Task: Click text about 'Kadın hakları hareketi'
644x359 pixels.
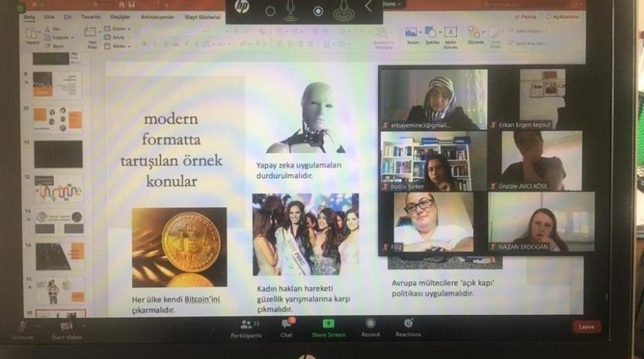Action: 303,298
